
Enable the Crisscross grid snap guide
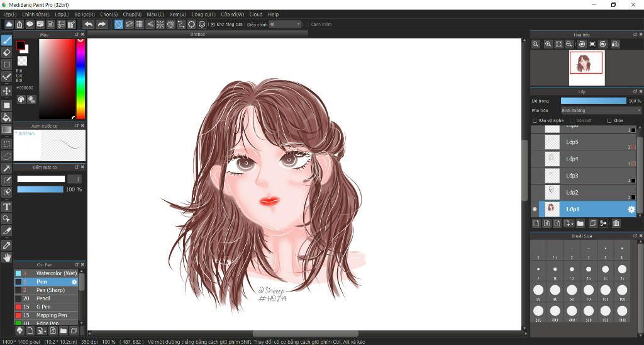tap(140, 25)
